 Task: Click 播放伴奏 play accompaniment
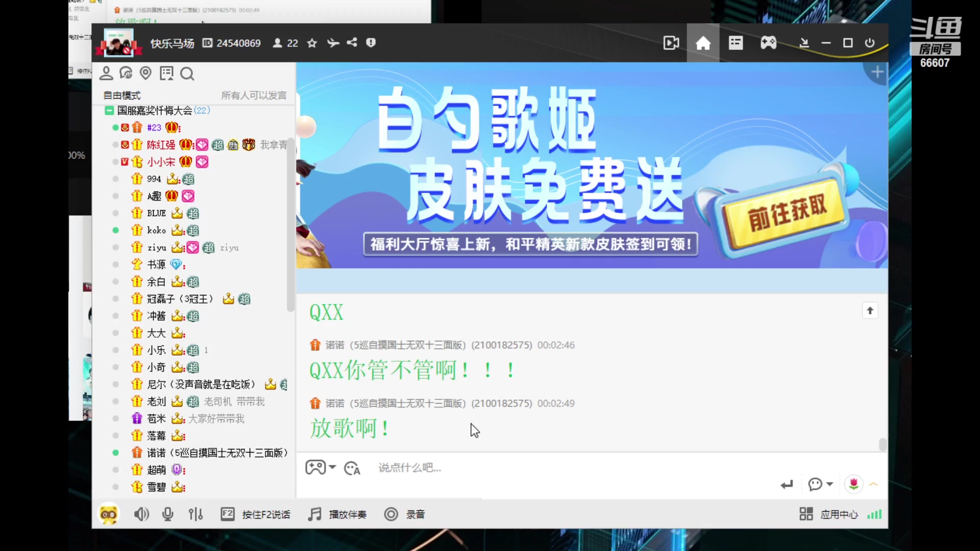pyautogui.click(x=337, y=514)
